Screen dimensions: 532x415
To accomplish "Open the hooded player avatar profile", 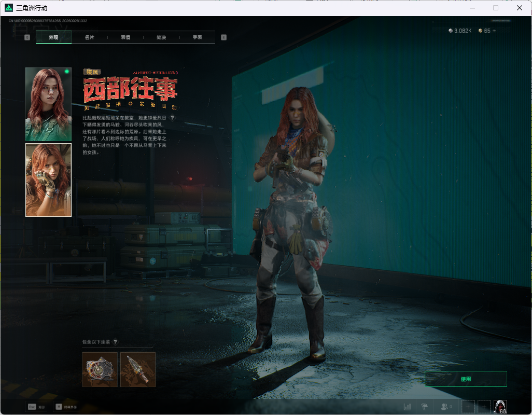I will 500,407.
